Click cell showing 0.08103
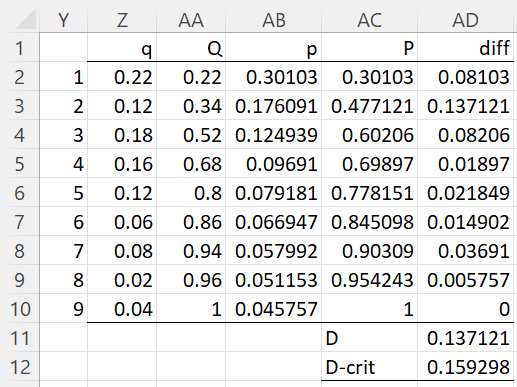The image size is (517, 387). [465, 77]
